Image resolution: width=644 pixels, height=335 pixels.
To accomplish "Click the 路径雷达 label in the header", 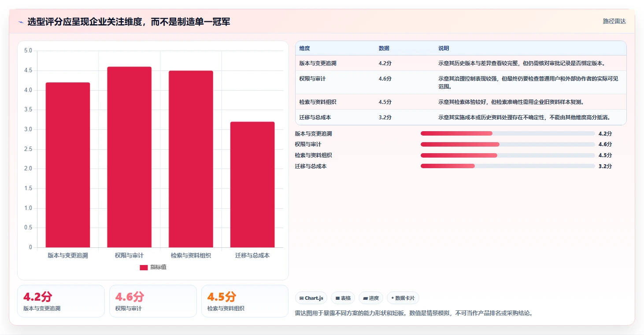I will 614,21.
